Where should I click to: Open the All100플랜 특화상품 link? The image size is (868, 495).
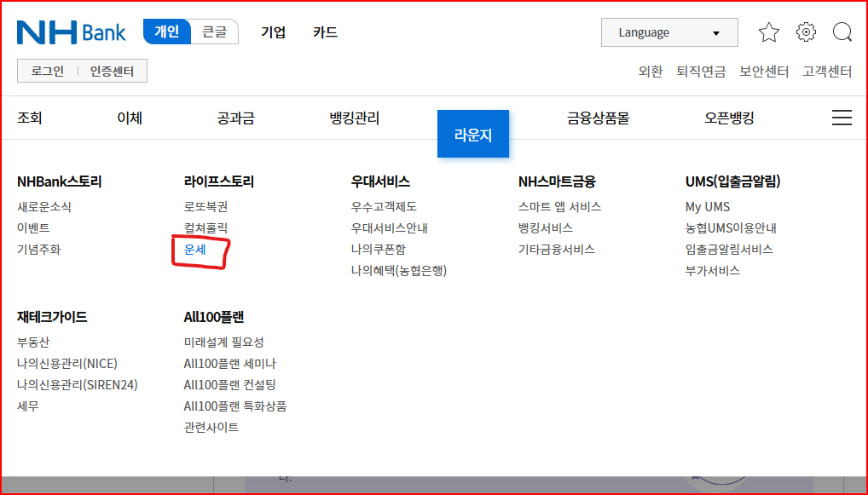pos(235,406)
